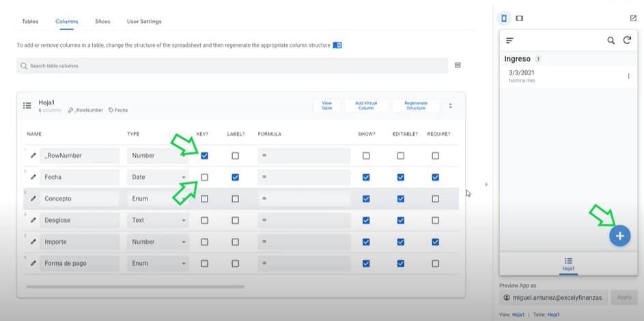Click the formula field for Fecha
Screen dimensions: 644x321
coord(304,177)
